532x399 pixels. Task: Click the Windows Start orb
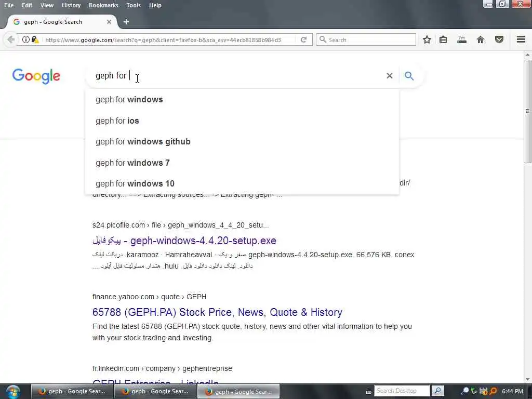click(x=13, y=392)
